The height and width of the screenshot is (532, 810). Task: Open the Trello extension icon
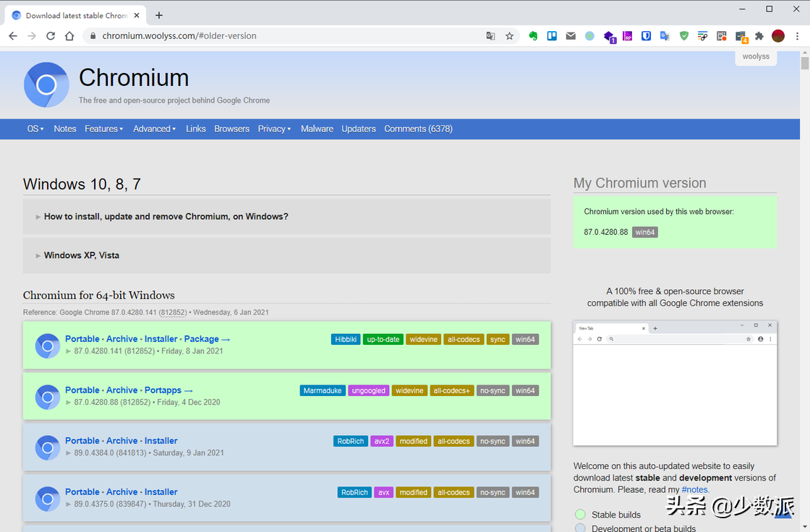[x=552, y=36]
